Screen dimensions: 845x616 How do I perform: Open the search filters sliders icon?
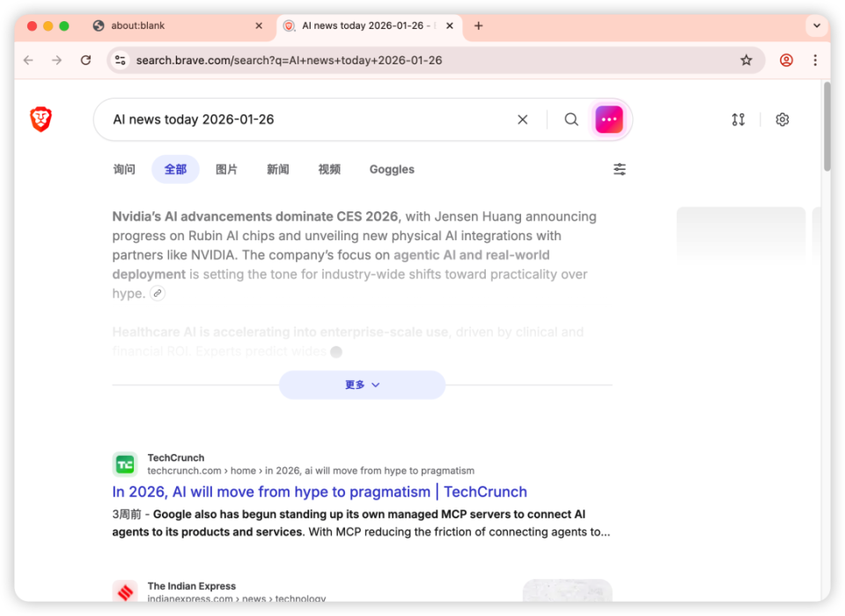coord(619,169)
